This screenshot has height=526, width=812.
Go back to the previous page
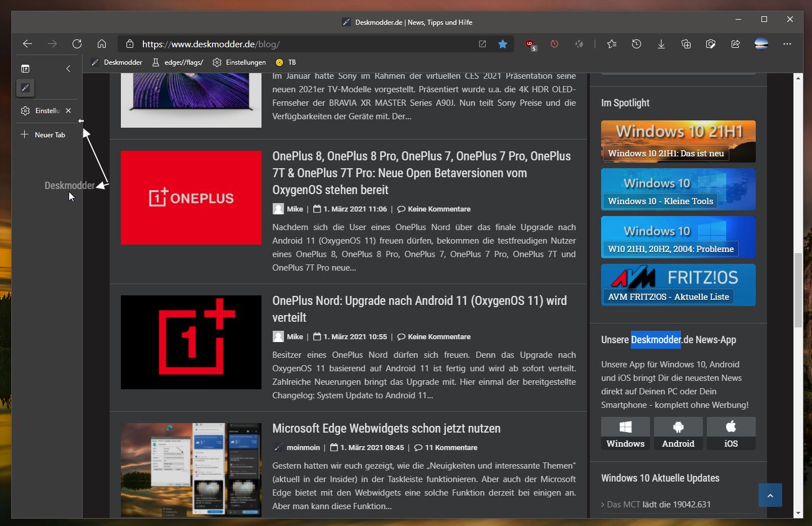[x=28, y=44]
